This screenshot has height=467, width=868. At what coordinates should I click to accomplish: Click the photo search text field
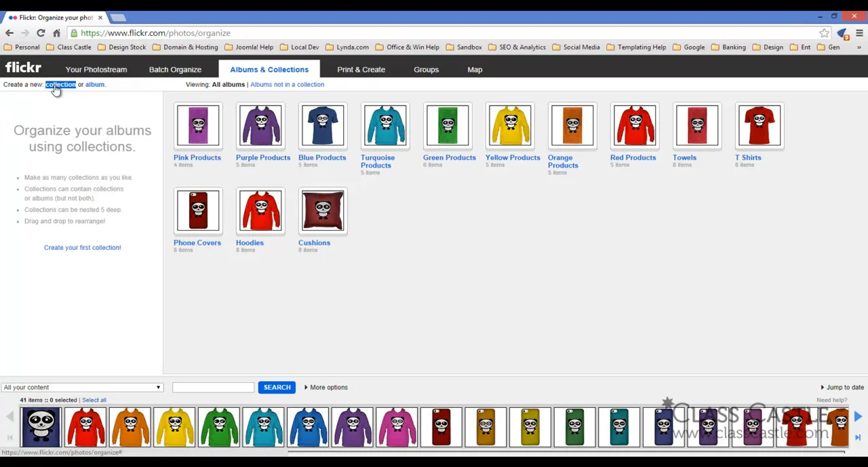click(x=213, y=387)
